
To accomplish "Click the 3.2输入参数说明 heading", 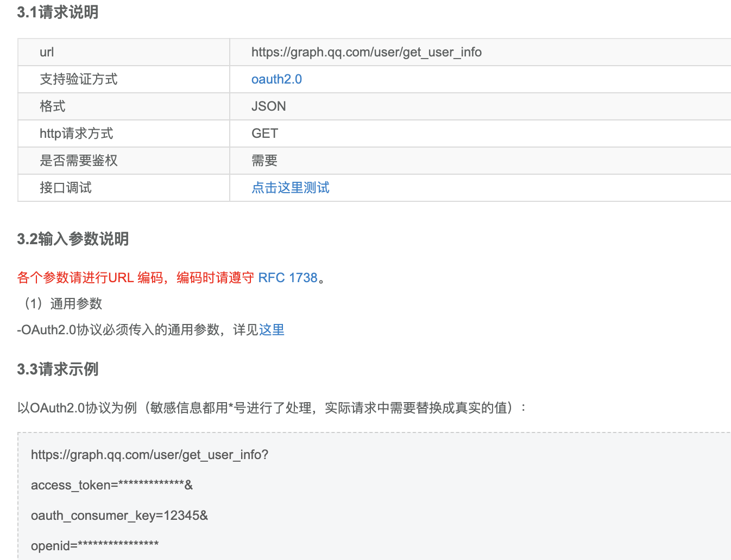I will click(x=73, y=239).
